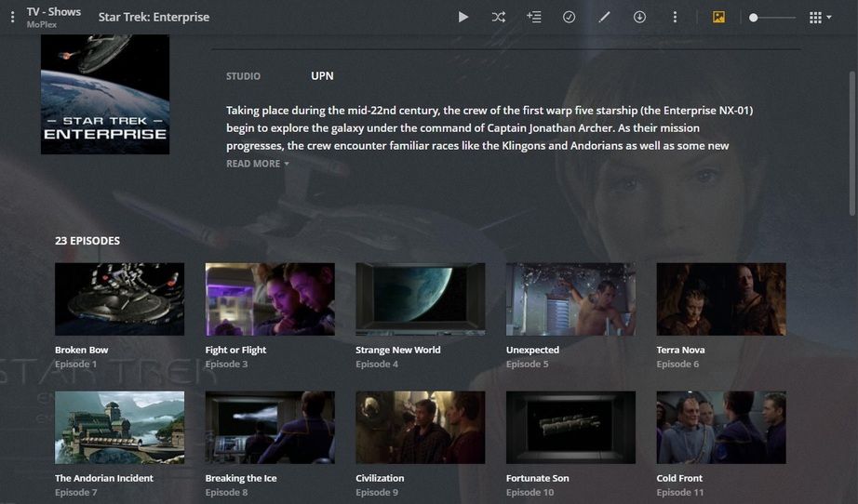This screenshot has width=858, height=504.
Task: Click the Cold Front title text
Action: [679, 478]
